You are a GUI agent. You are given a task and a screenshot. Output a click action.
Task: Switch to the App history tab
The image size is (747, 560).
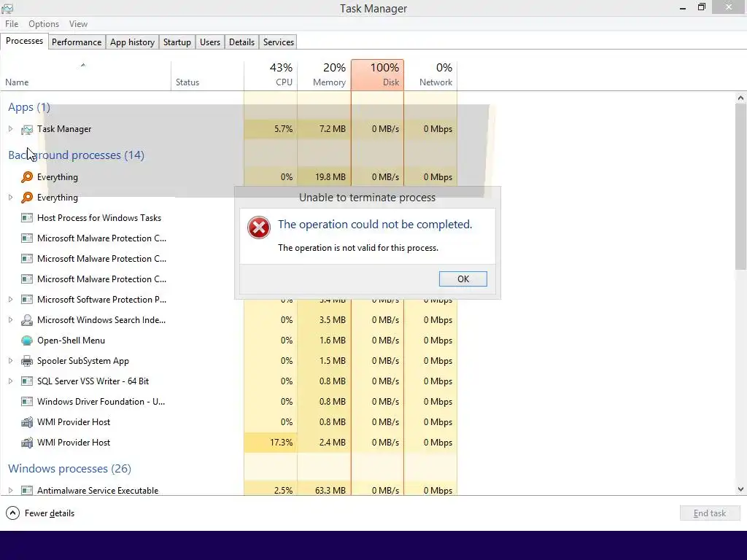pos(133,42)
